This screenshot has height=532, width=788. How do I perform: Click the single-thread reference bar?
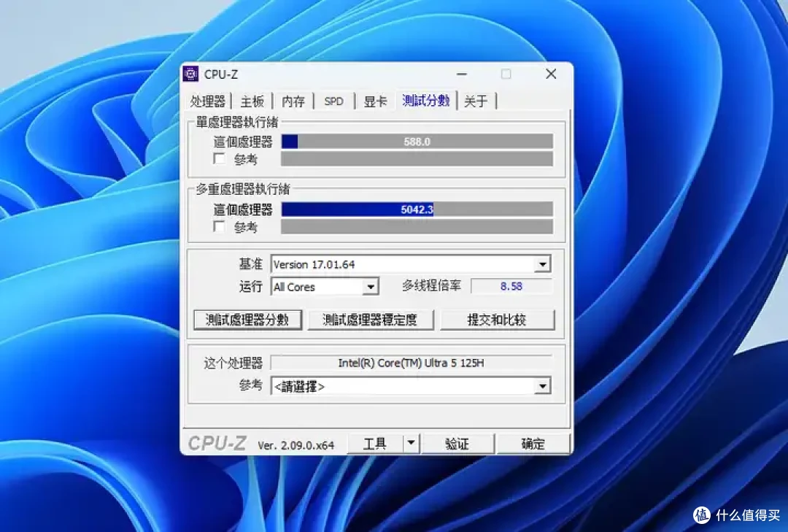417,159
